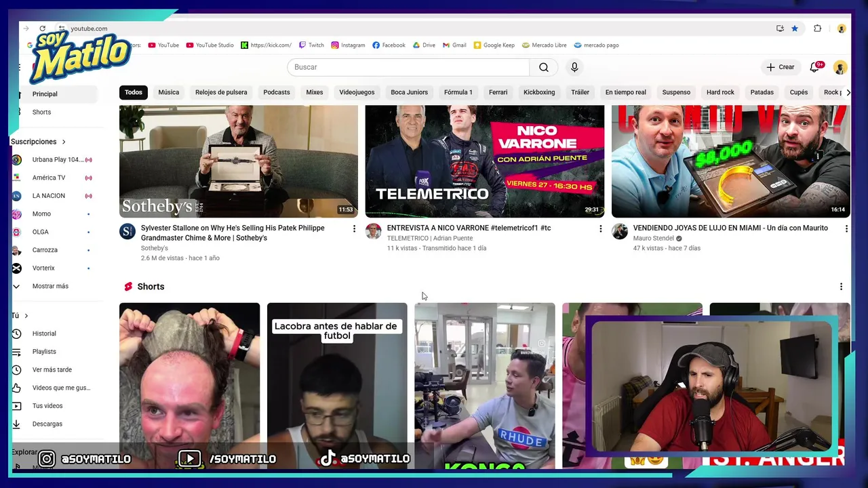Select the Boca Juniors chip
Image resolution: width=868 pixels, height=488 pixels.
pyautogui.click(x=410, y=92)
